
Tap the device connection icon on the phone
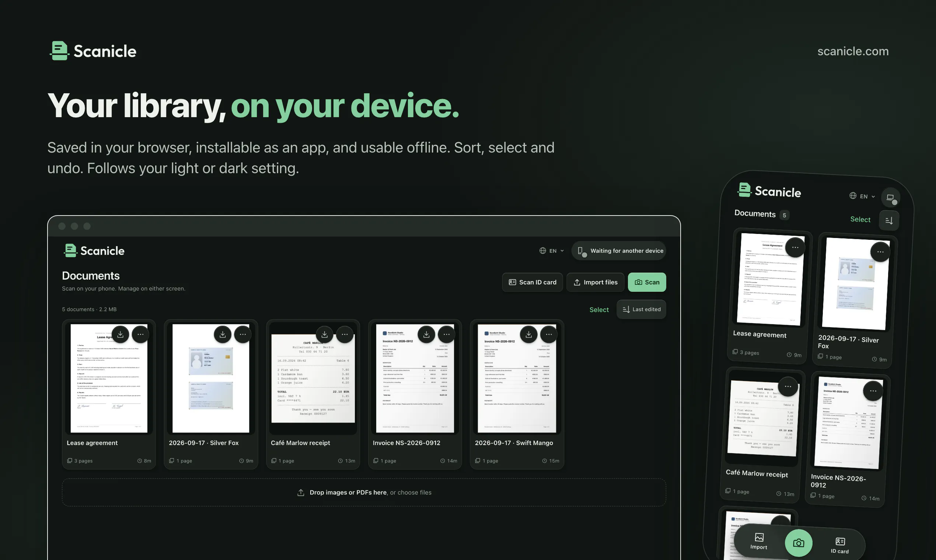coord(890,197)
